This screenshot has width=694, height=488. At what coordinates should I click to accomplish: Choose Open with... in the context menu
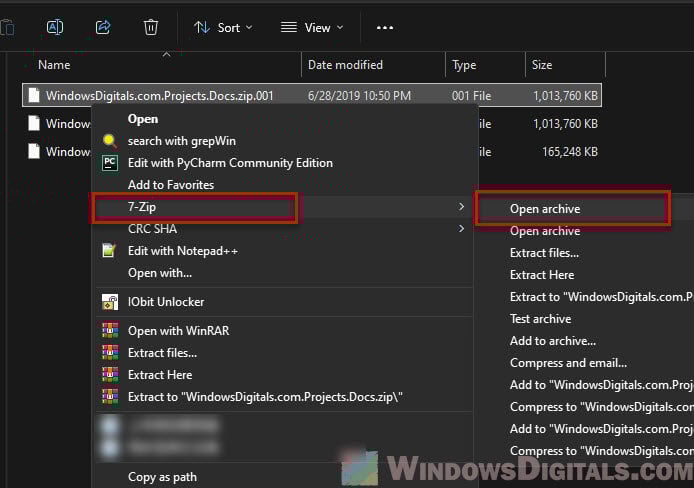click(160, 273)
